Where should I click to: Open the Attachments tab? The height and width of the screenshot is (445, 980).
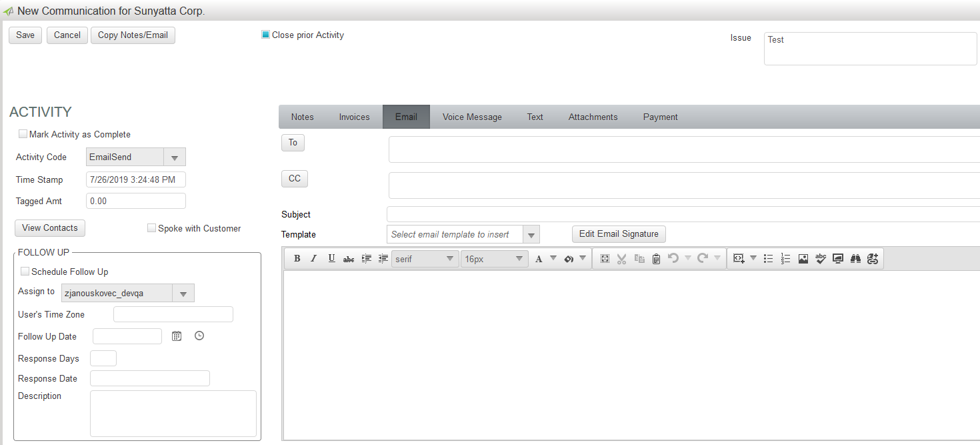coord(593,117)
